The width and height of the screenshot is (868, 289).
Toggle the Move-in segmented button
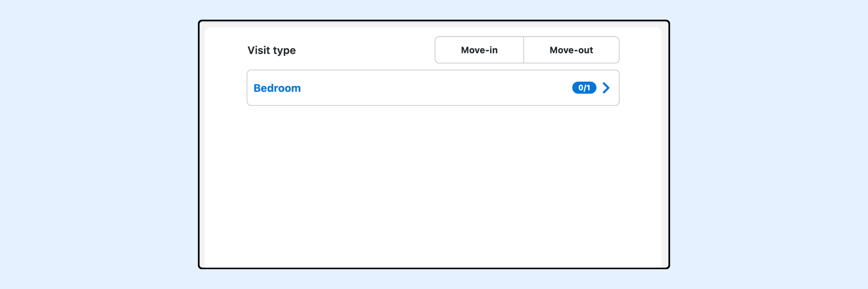(479, 50)
